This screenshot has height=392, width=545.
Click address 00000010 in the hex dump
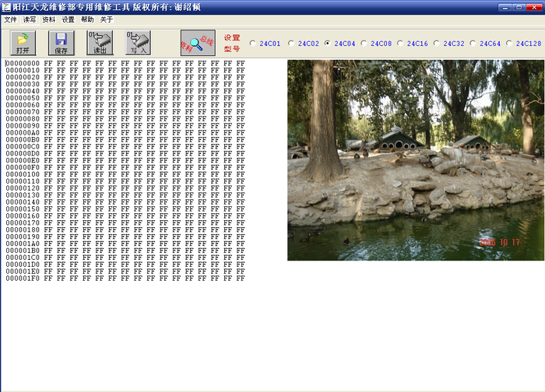coord(23,70)
